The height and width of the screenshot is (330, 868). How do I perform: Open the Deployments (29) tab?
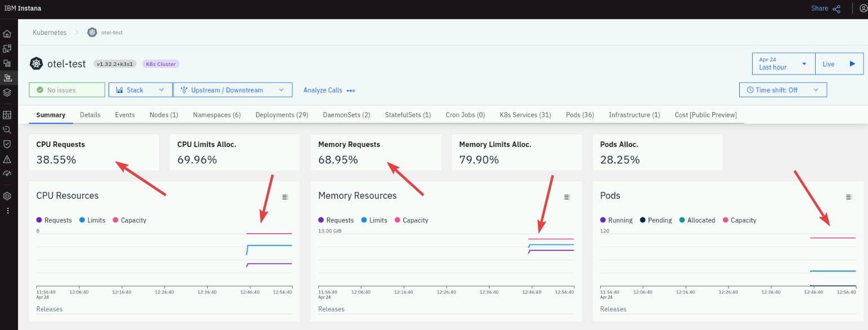coord(282,115)
